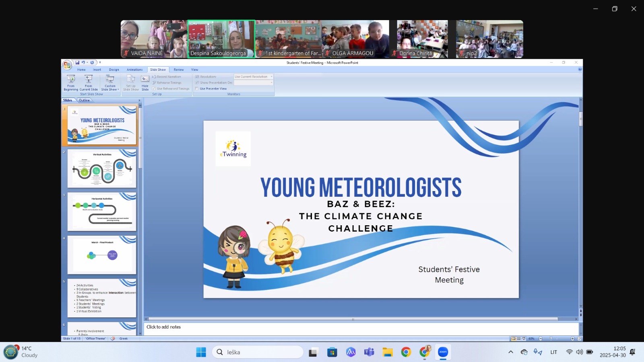Open the Animations ribbon tab
This screenshot has width=644, height=362.
tap(134, 70)
